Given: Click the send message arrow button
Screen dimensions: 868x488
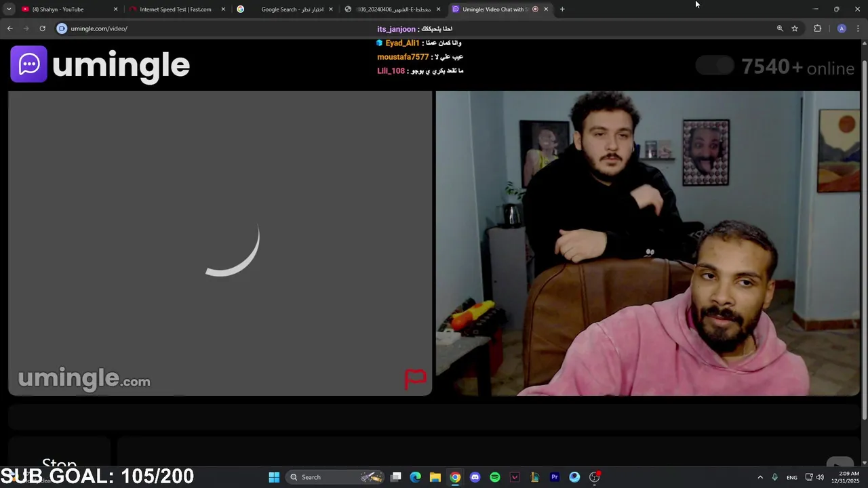Looking at the screenshot, I should (840, 462).
